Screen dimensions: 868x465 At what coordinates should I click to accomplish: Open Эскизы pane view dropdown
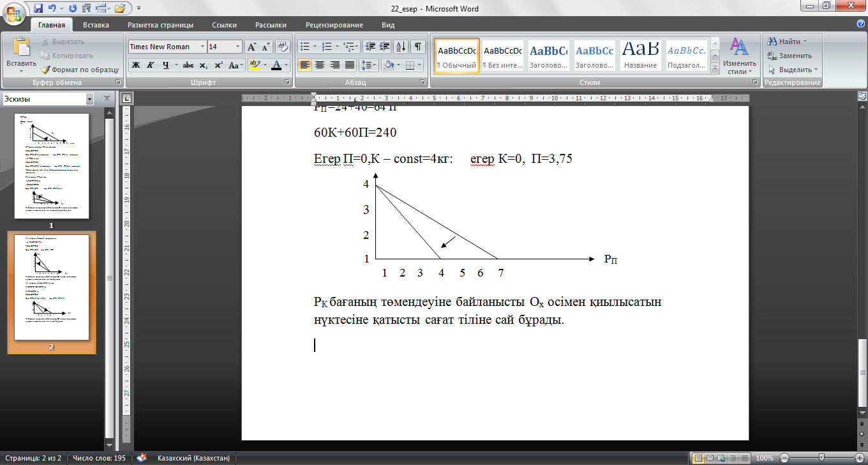tap(89, 99)
